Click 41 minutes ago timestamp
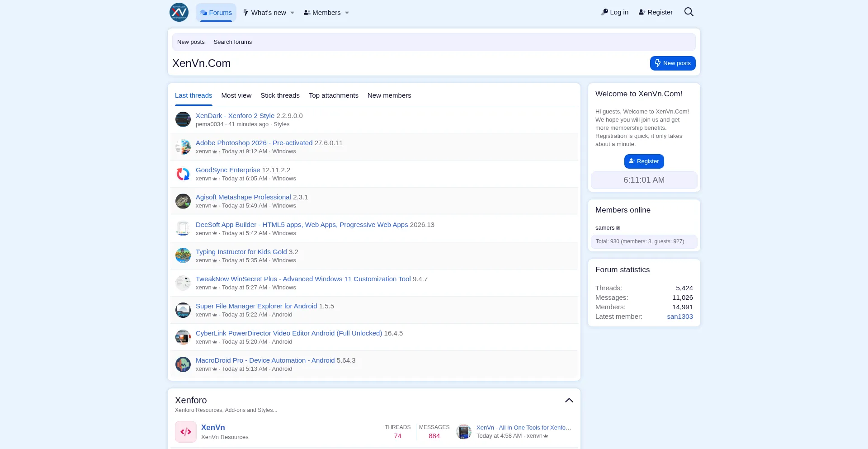Screen dimensions: 868x449 point(248,124)
